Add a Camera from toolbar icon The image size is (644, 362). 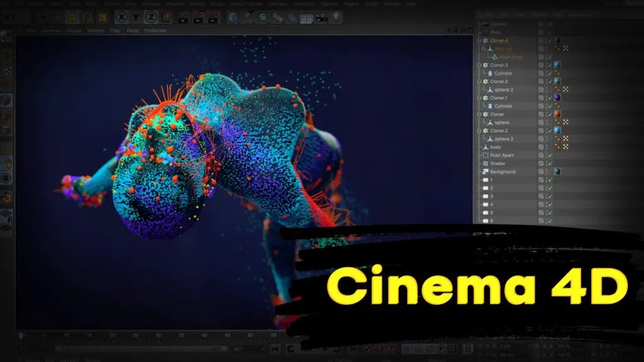pos(321,17)
